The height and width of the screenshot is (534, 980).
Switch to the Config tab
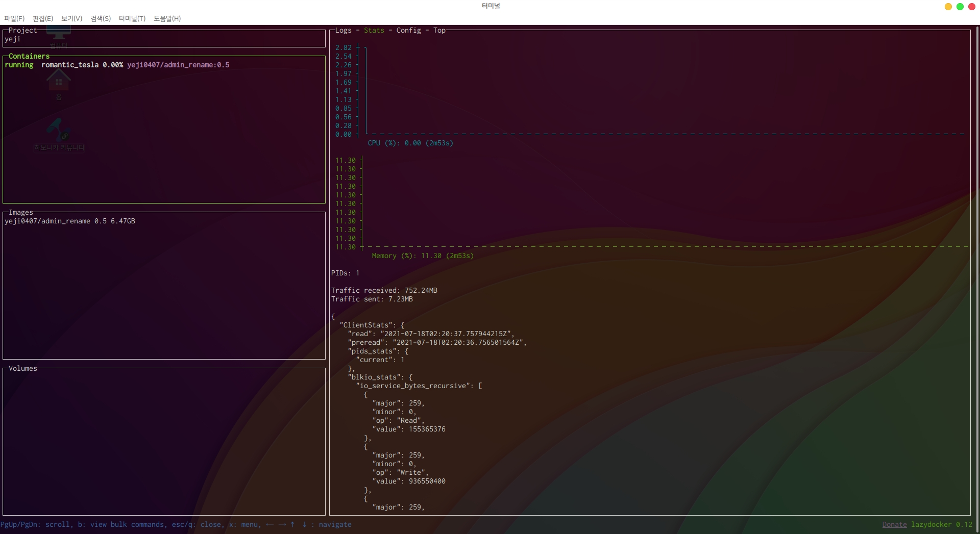[x=408, y=31]
